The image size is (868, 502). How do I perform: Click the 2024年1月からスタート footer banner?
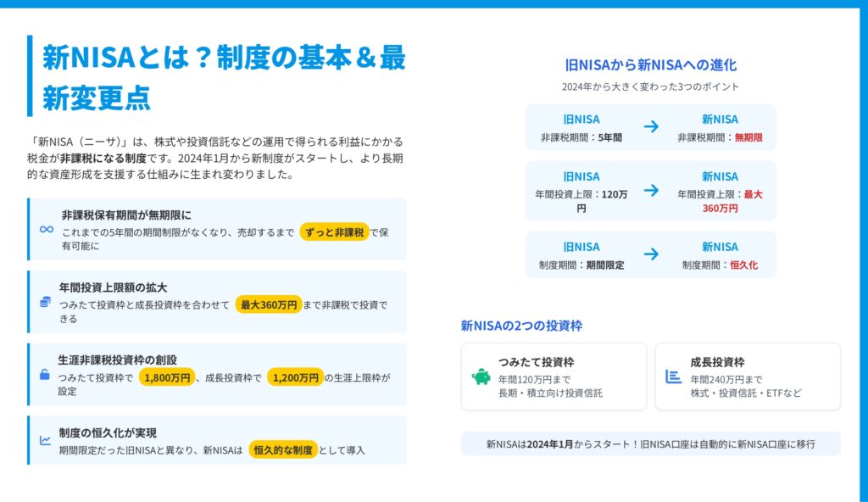pyautogui.click(x=650, y=443)
